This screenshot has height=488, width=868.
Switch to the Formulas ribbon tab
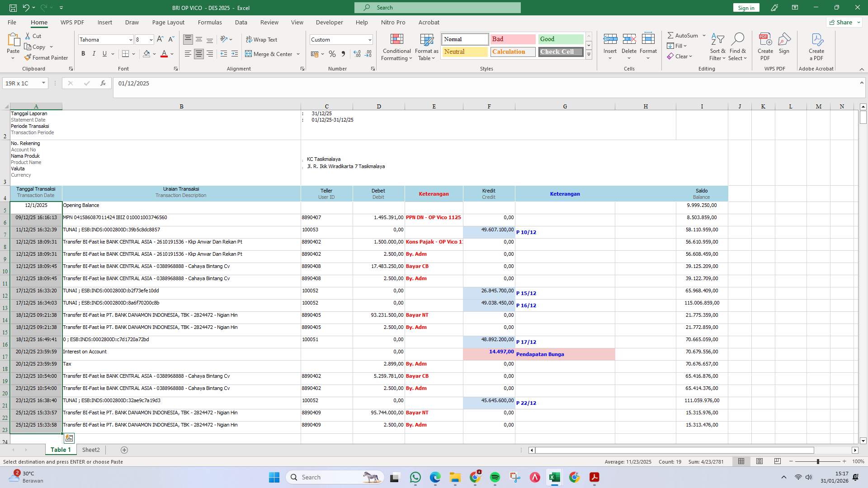point(210,22)
